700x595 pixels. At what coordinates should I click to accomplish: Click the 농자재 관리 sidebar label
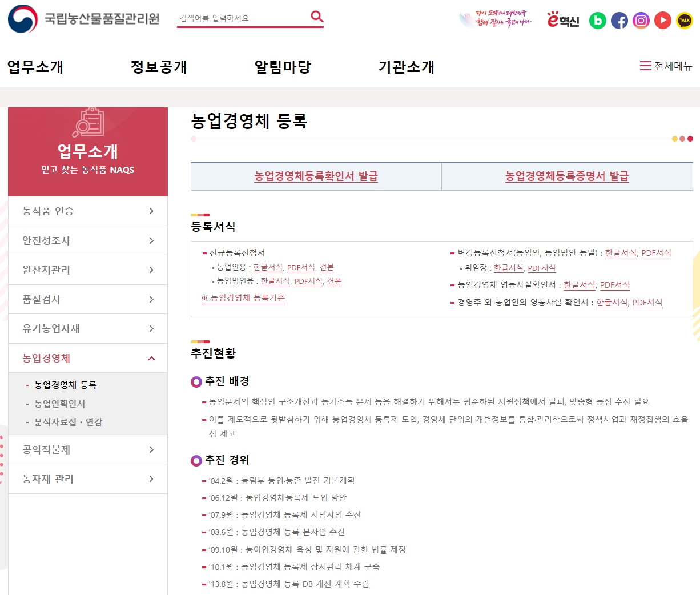coord(48,479)
